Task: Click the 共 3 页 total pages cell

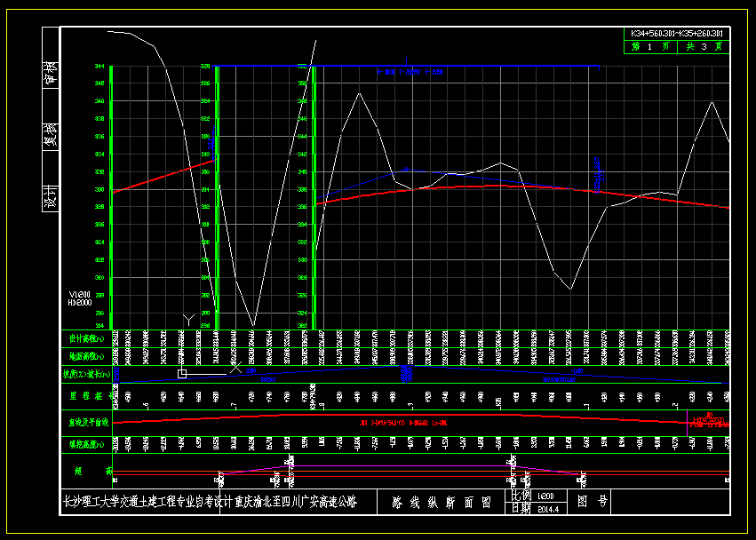Action: point(704,47)
